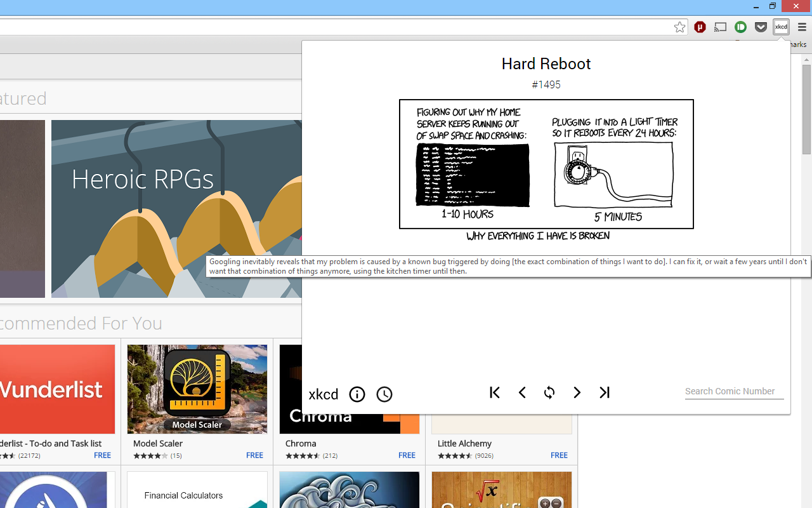The image size is (812, 508).
Task: Open the Chrome hamburger menu
Action: click(802, 27)
